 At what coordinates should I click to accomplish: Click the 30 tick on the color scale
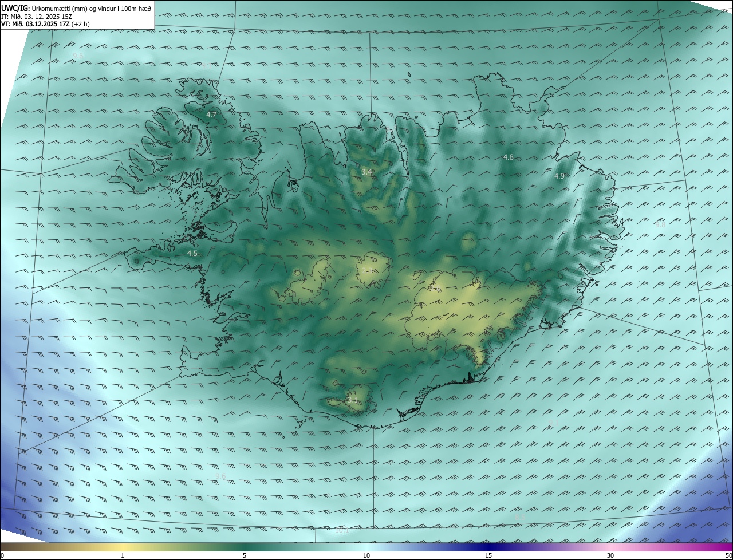(610, 555)
